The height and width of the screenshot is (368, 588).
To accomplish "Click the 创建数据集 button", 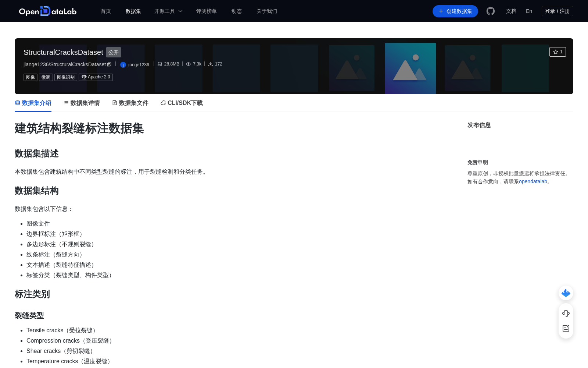I will point(455,11).
